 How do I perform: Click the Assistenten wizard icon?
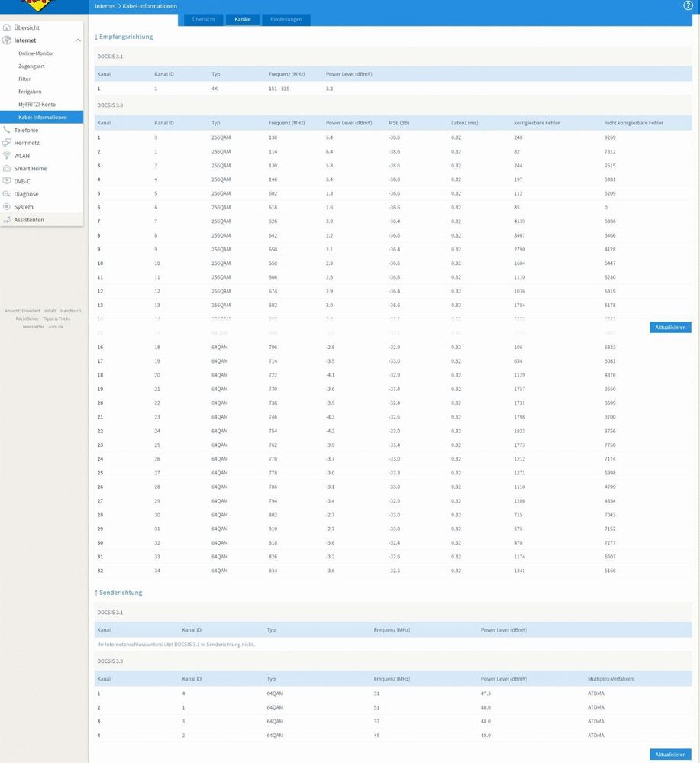click(x=7, y=220)
